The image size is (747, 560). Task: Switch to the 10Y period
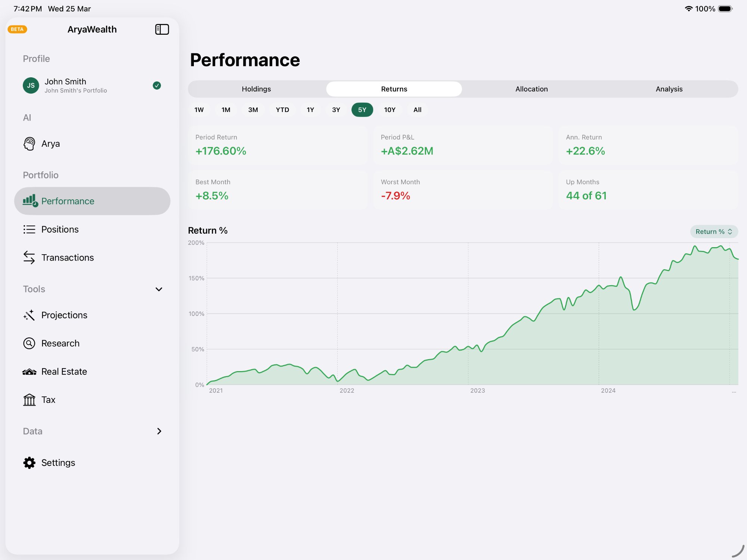click(x=390, y=110)
